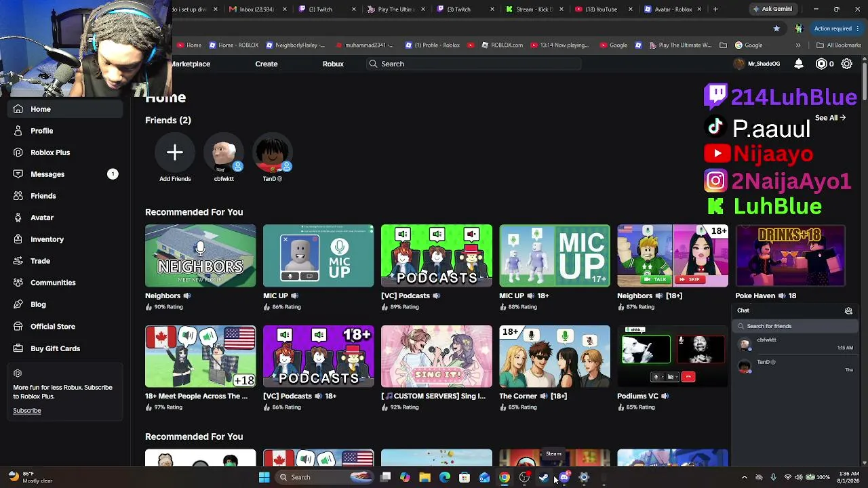Open Profile from the left sidebar
This screenshot has width=868, height=488.
[41, 131]
